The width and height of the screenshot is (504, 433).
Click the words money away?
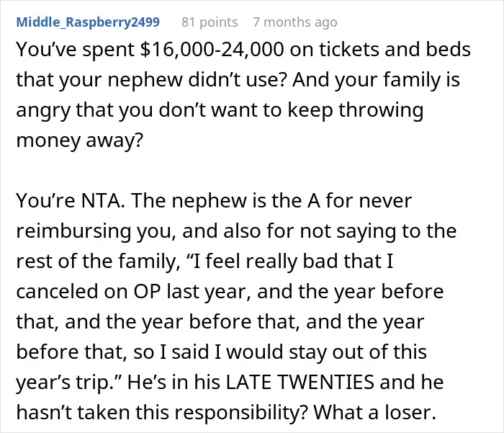(79, 140)
